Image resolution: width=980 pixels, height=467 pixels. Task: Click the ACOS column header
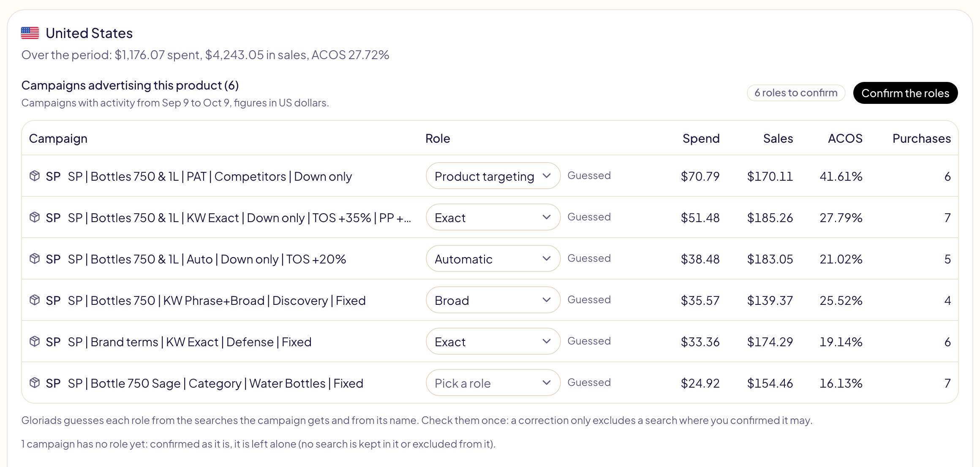845,138
